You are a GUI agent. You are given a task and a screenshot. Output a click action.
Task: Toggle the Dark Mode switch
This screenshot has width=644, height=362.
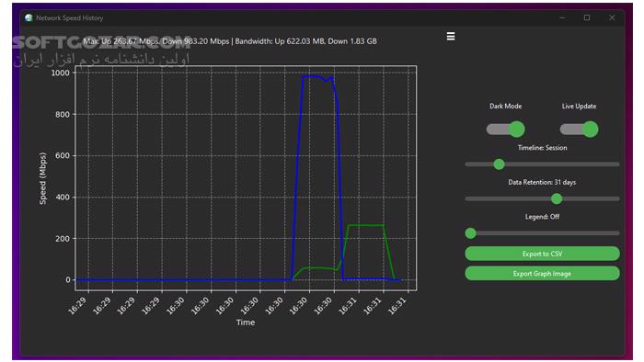(506, 130)
